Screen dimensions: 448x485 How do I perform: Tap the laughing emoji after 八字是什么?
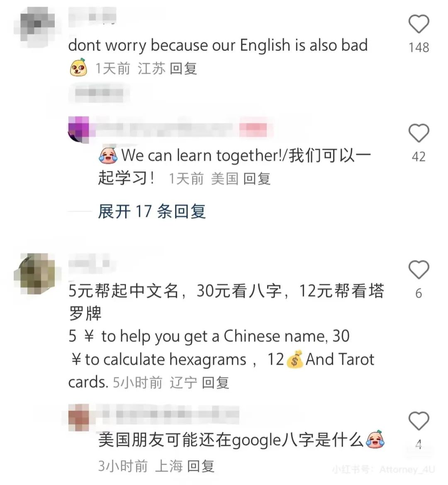point(375,439)
